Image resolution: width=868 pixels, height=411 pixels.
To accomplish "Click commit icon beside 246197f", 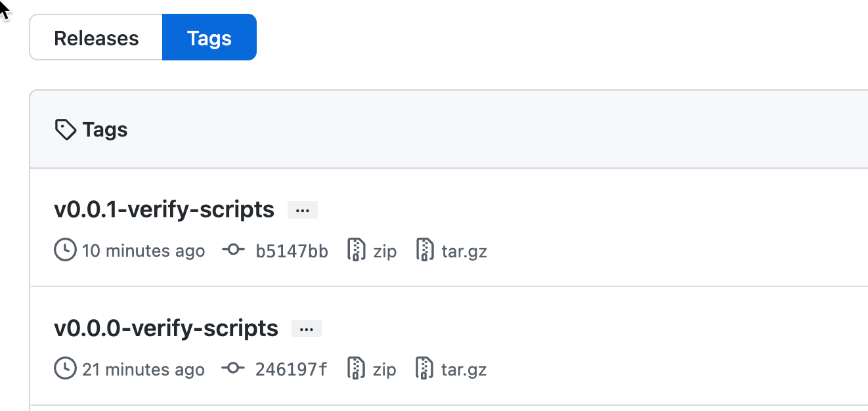I will point(232,368).
